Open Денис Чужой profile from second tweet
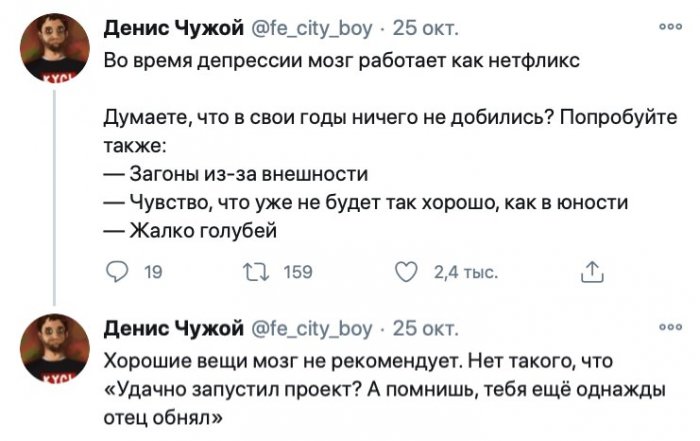 tap(171, 327)
